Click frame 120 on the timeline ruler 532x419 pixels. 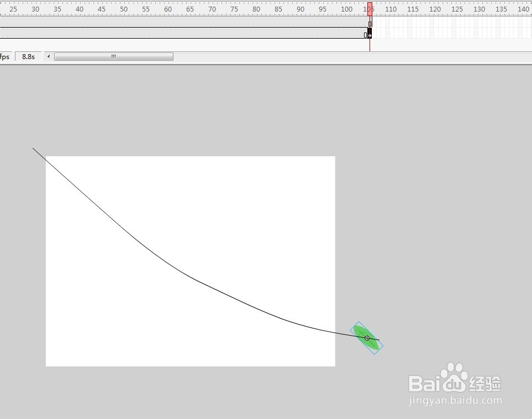[435, 9]
